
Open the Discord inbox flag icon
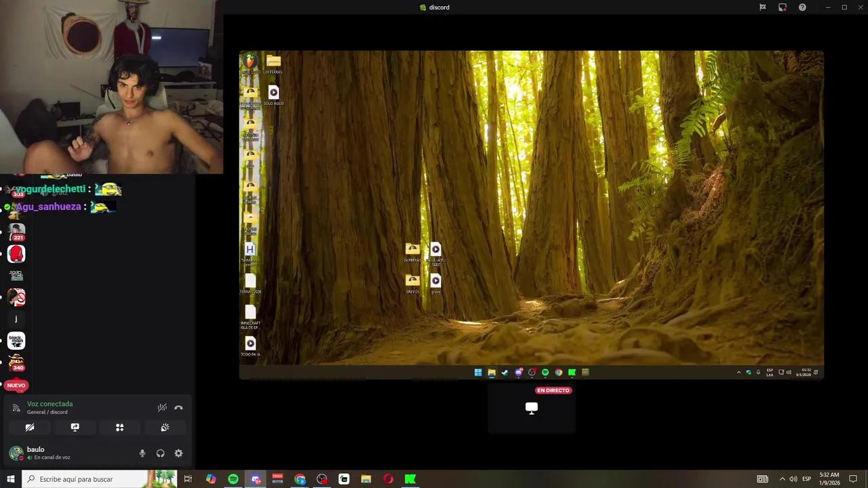point(763,7)
